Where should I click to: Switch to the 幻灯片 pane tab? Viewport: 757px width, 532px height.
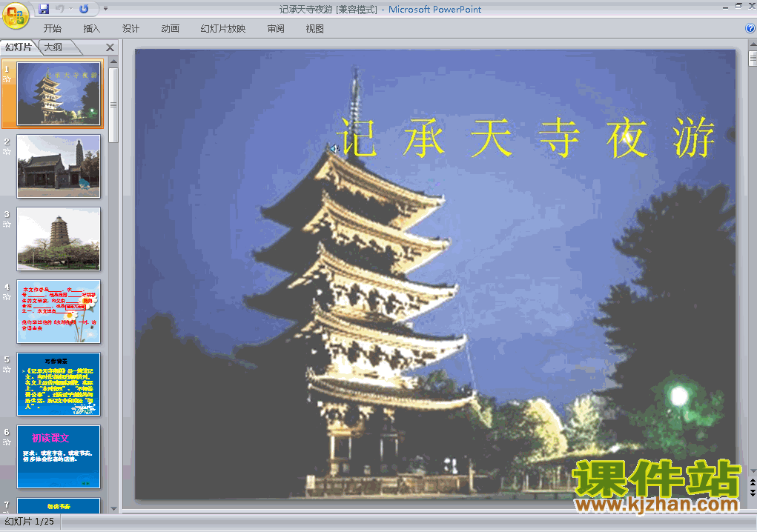point(19,47)
